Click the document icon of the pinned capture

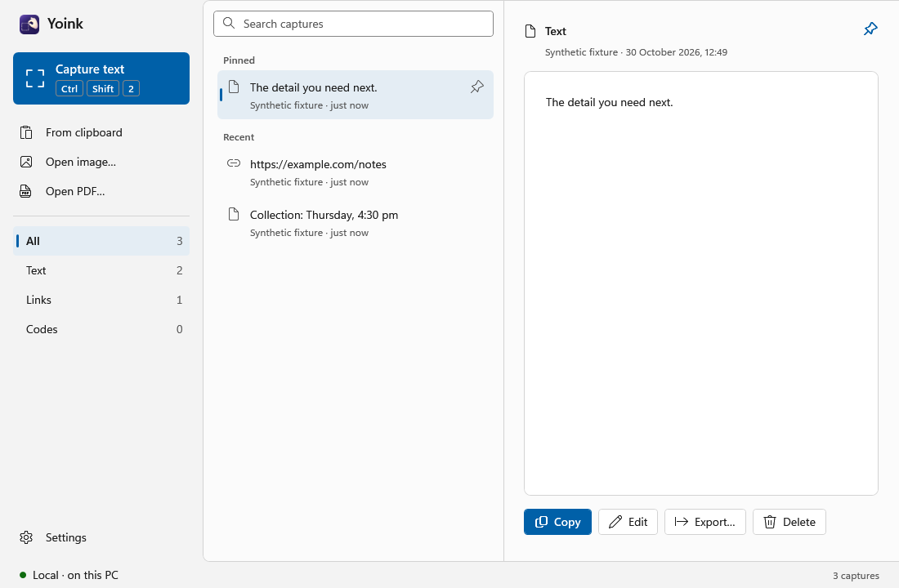pos(234,87)
